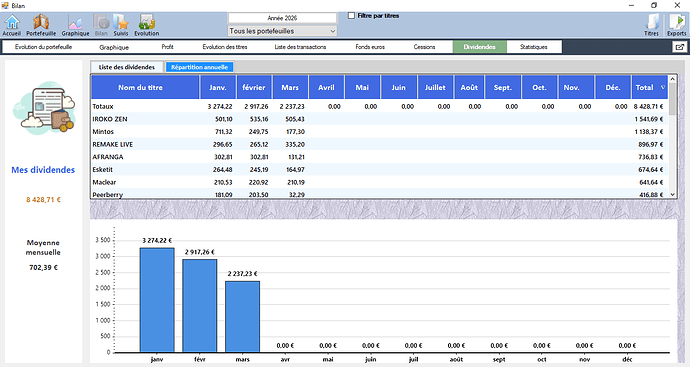This screenshot has height=367, width=690.
Task: Launch the Exports icon
Action: [676, 25]
